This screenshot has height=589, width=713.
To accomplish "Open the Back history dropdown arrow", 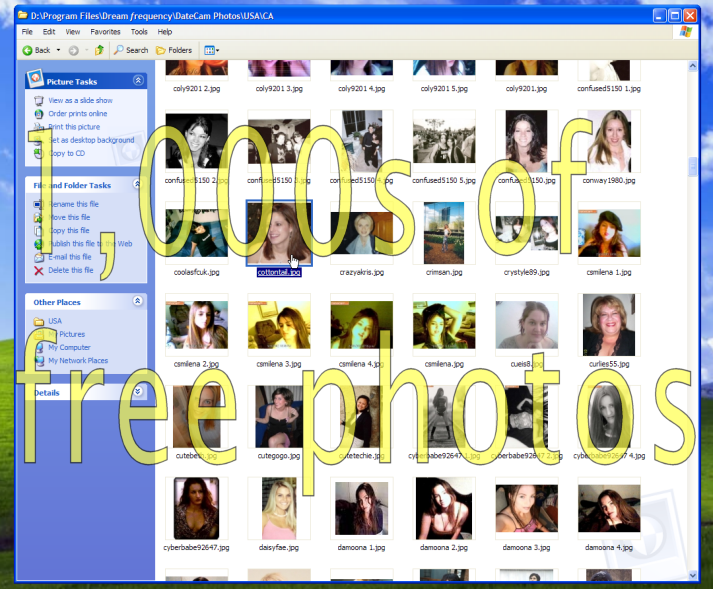I will (x=58, y=50).
